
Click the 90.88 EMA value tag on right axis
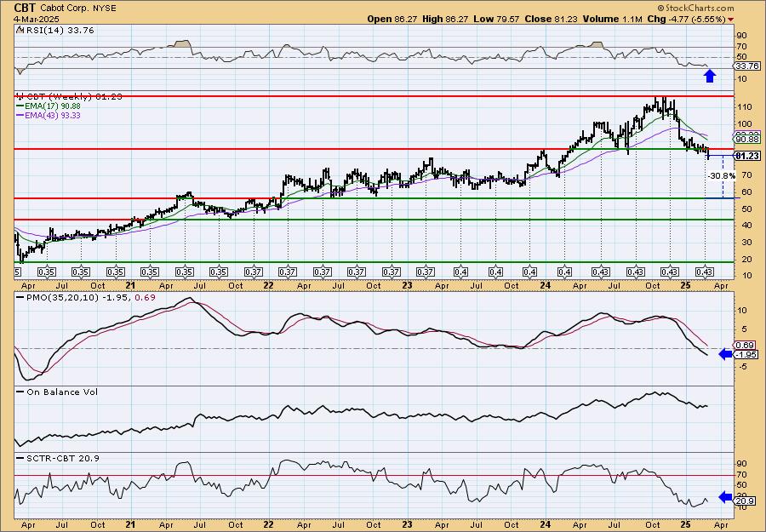pyautogui.click(x=747, y=140)
